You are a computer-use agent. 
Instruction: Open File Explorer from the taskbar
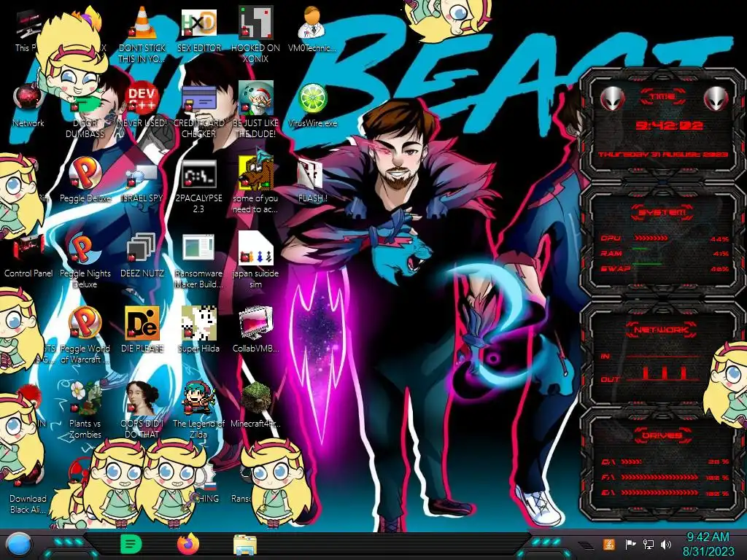(x=245, y=545)
